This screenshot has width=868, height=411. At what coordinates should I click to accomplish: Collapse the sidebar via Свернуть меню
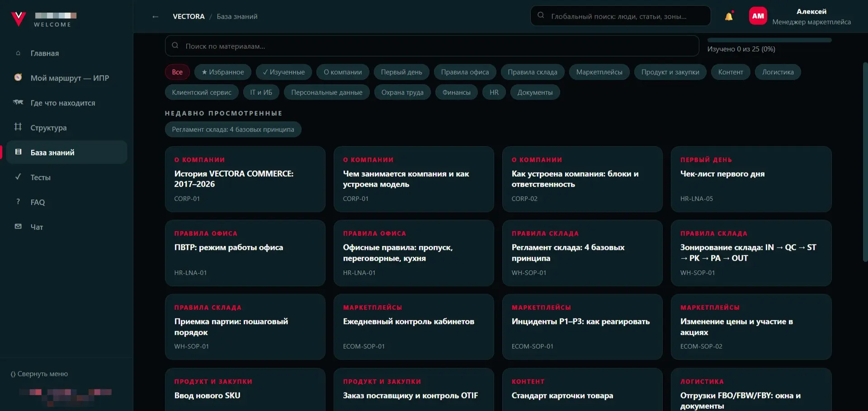pos(39,374)
